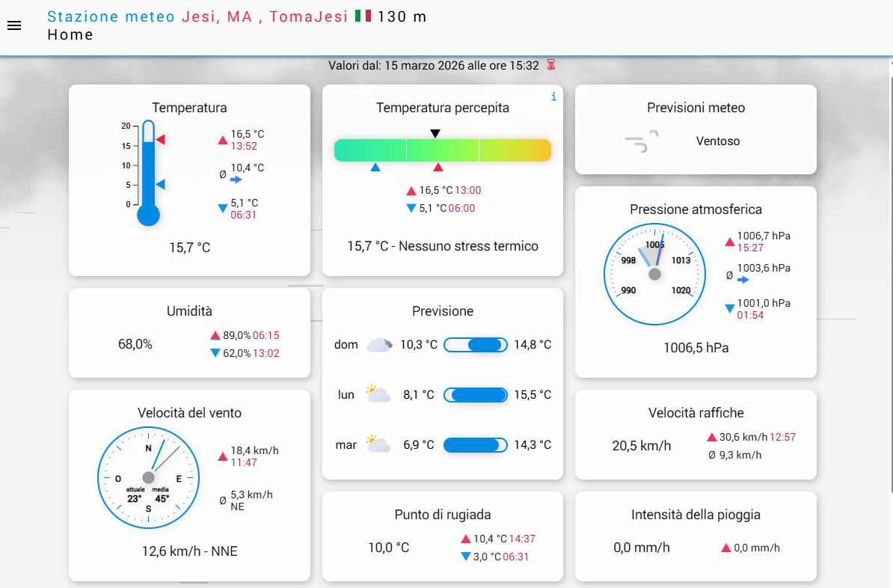
Task: Click Monday's partly sunny forecast icon
Action: click(378, 394)
